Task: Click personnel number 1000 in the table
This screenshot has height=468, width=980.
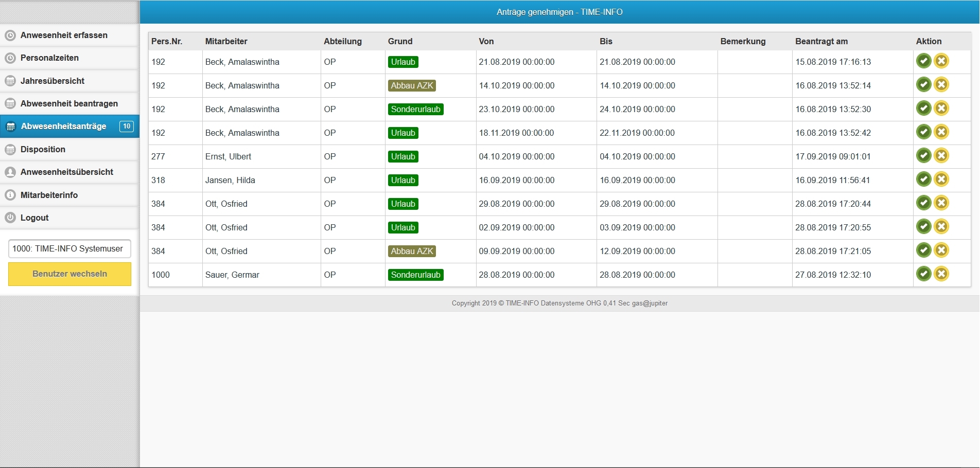Action: (161, 275)
